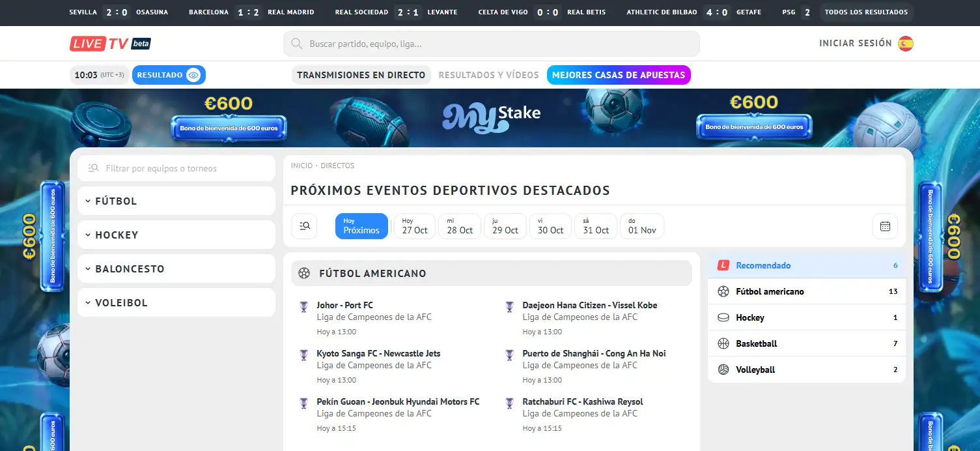The width and height of the screenshot is (980, 451).
Task: Click the 10:03 UTC+3 time selector
Action: 99,75
